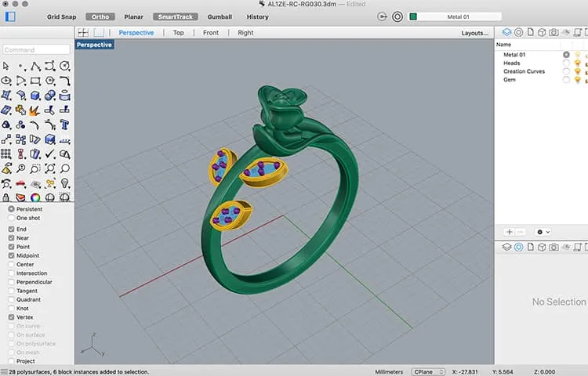Open the Layers panel icon
Screen dimensions: 588x376
tap(506, 33)
